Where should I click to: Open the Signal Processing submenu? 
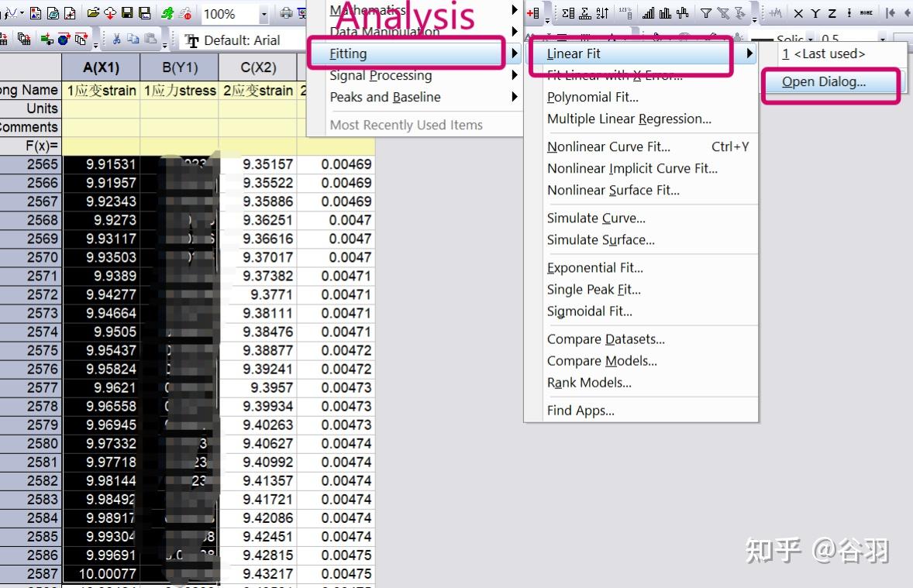[x=413, y=75]
